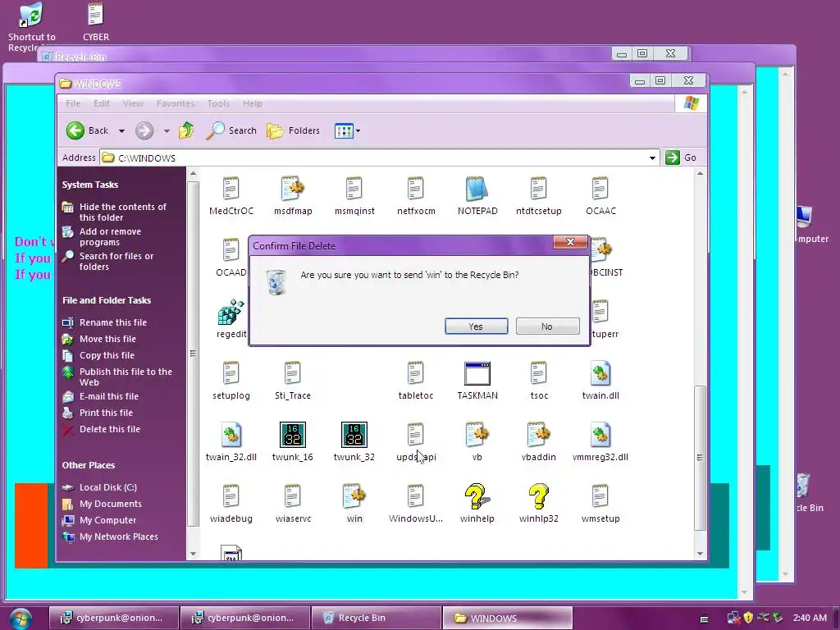
Task: Click the Up folder toolbar icon
Action: tap(186, 130)
